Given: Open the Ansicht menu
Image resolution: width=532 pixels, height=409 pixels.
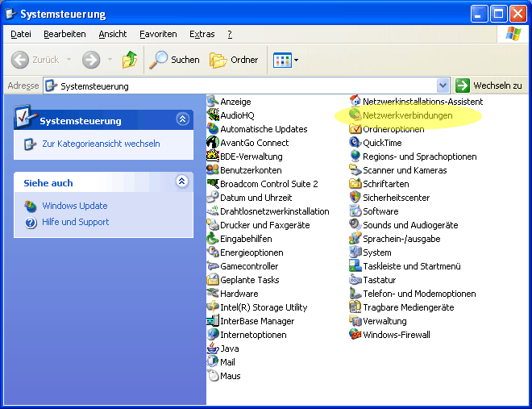Looking at the screenshot, I should coord(112,34).
